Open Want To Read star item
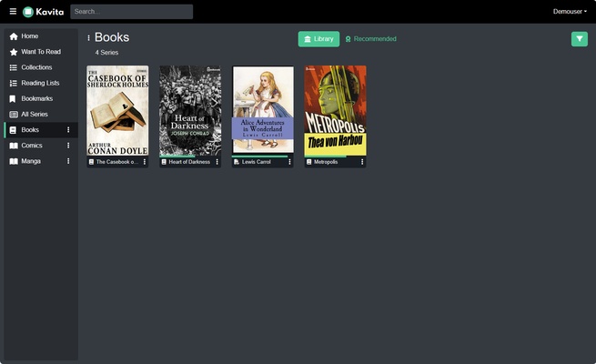 [x=40, y=52]
